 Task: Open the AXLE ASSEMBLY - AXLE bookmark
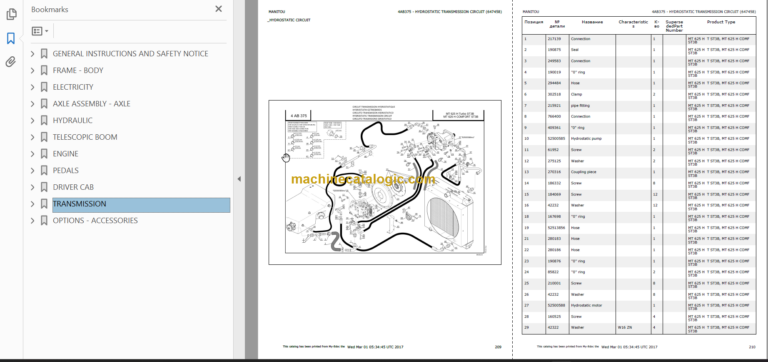click(92, 104)
